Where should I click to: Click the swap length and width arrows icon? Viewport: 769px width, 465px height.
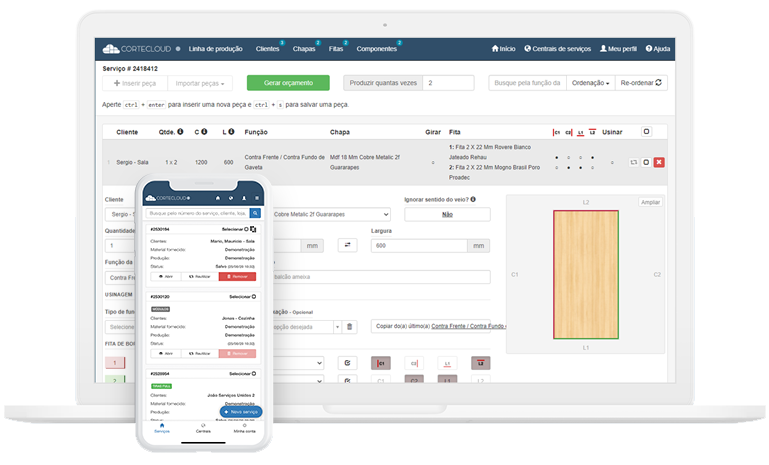tap(348, 245)
